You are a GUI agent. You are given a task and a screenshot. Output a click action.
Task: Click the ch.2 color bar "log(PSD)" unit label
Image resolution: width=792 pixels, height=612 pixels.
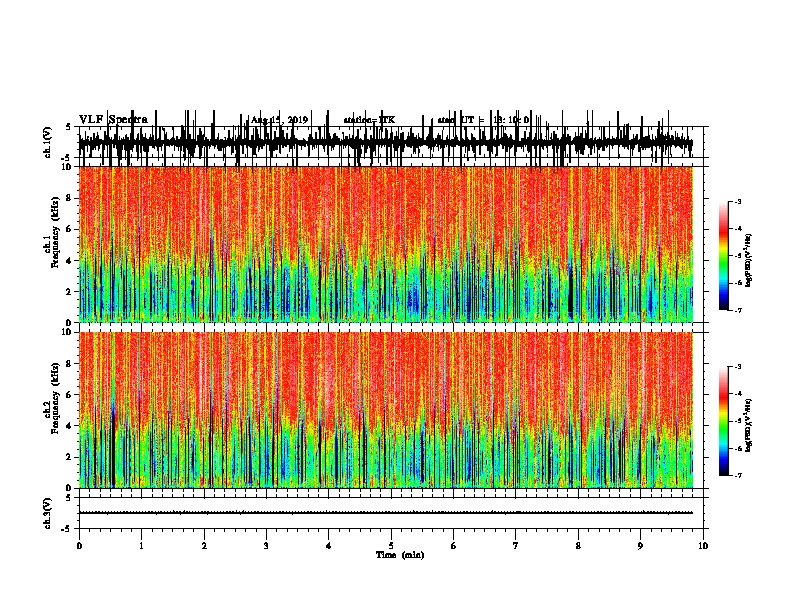click(749, 425)
